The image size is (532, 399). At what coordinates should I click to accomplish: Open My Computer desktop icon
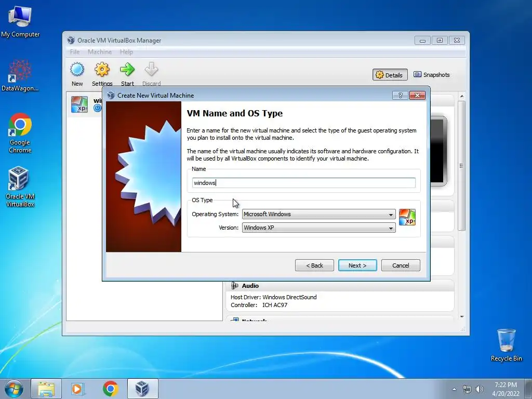point(20,21)
